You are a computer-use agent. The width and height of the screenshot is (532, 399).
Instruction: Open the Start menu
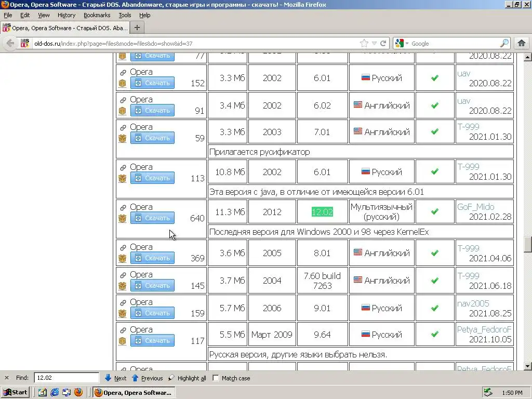tap(15, 392)
